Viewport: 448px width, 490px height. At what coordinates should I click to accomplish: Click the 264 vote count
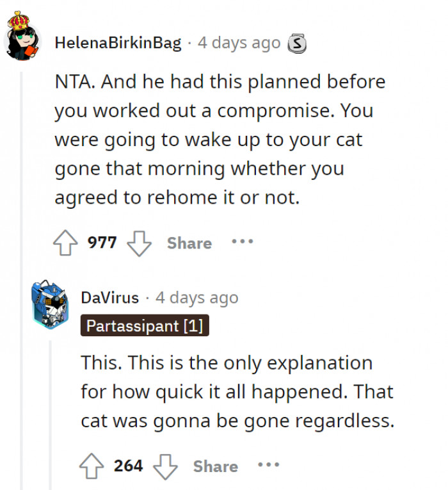[x=129, y=466]
